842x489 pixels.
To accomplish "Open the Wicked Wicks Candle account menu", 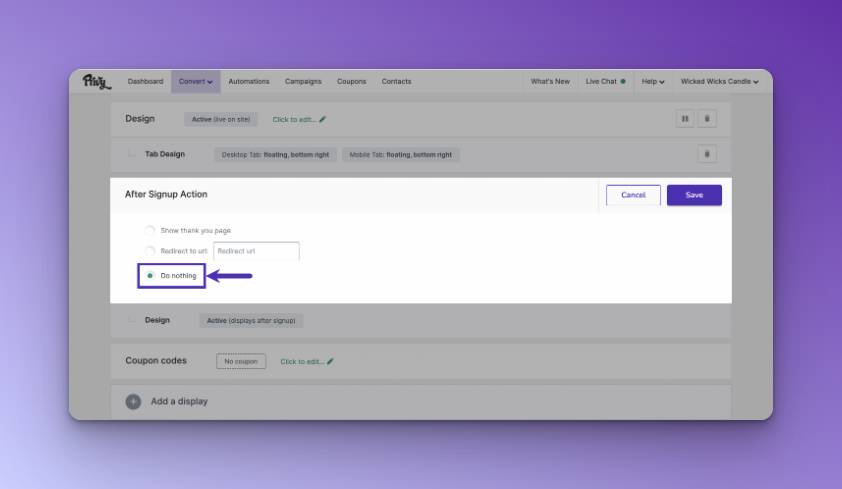I will (720, 82).
